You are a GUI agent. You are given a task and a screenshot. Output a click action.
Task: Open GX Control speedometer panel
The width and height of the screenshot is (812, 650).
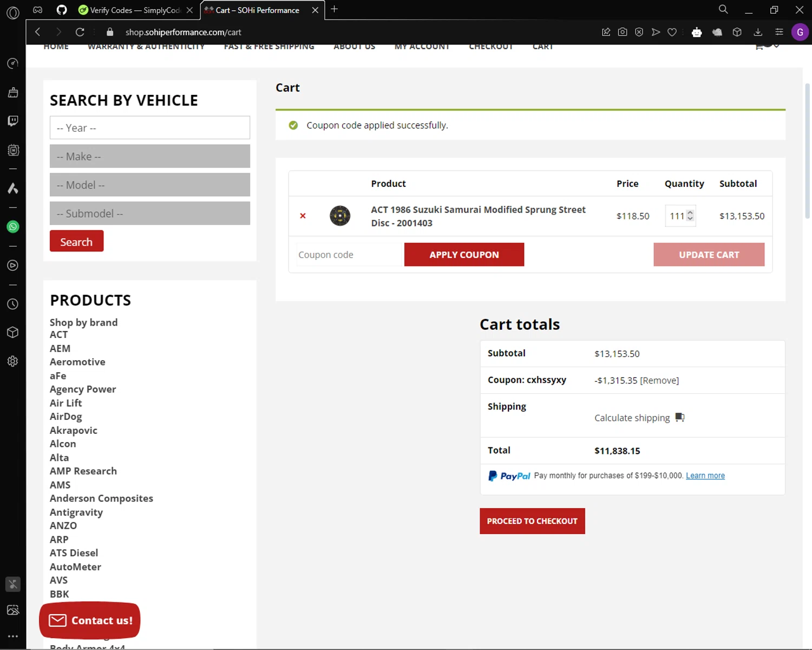coord(13,63)
